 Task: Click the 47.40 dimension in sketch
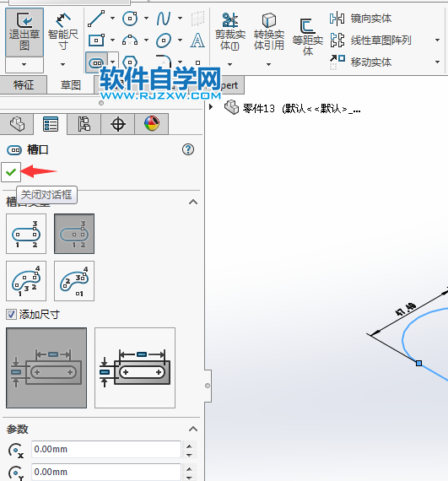(x=405, y=309)
